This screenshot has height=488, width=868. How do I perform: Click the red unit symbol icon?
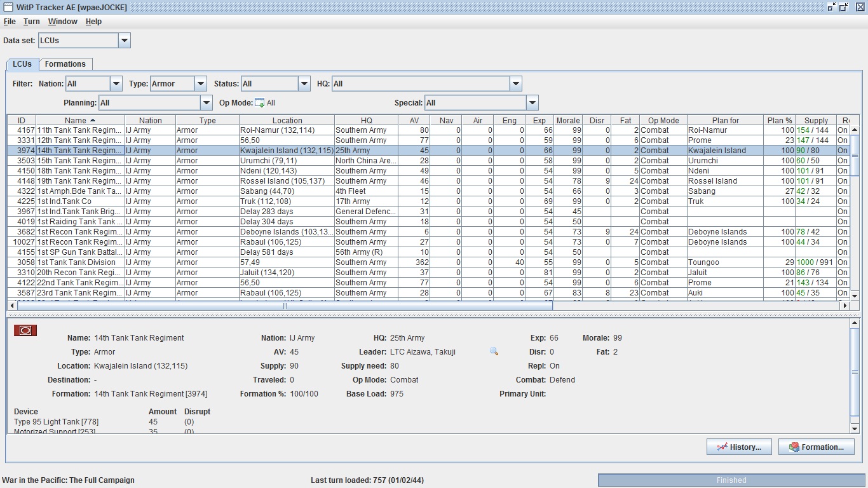25,330
